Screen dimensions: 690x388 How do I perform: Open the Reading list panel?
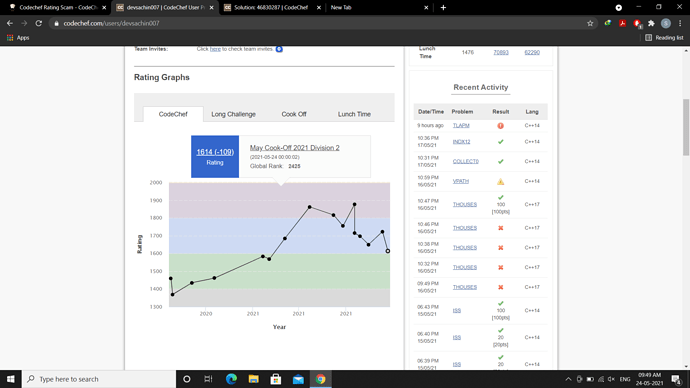click(x=664, y=38)
